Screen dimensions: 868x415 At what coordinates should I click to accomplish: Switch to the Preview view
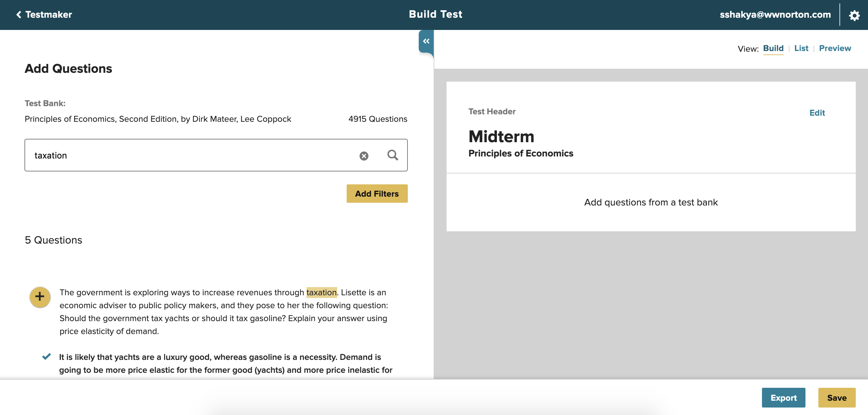pos(835,48)
